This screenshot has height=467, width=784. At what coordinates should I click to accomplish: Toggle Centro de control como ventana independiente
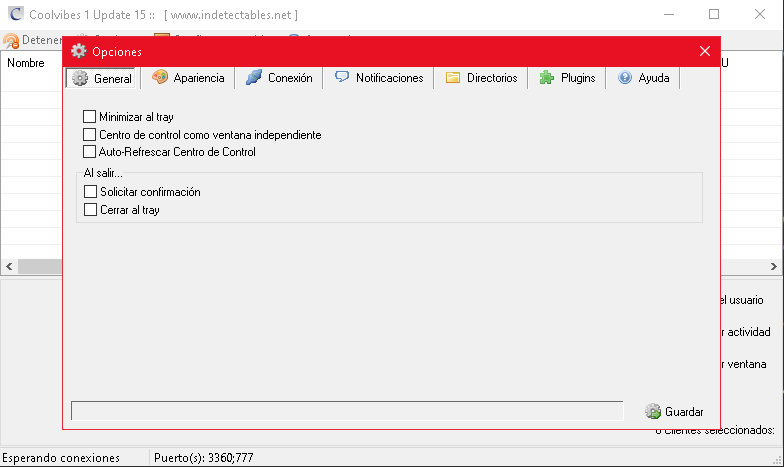point(91,135)
